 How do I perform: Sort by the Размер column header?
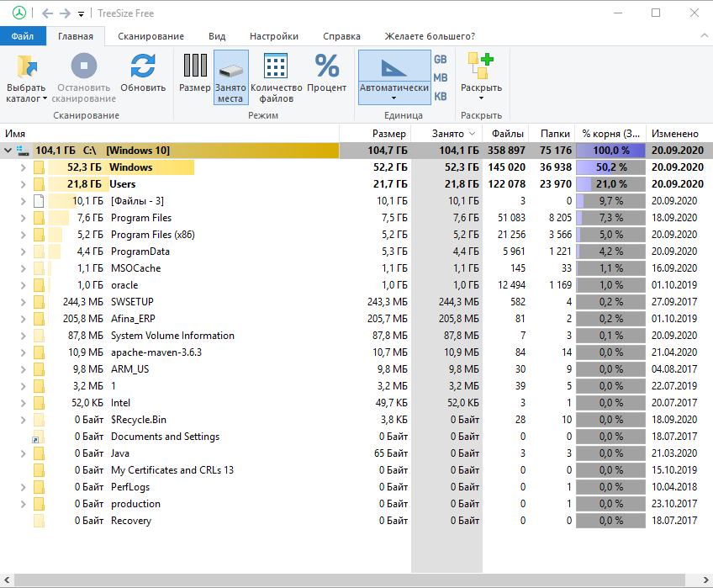[376, 134]
